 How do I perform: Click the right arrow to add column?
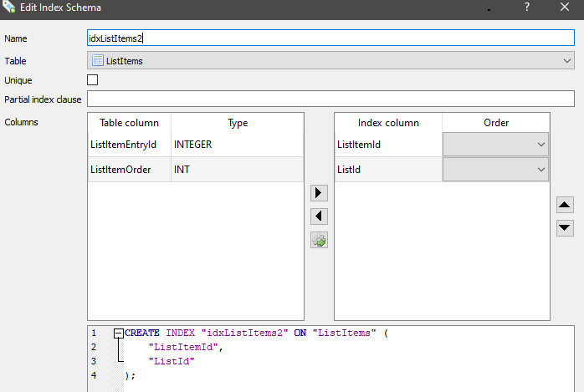point(319,193)
